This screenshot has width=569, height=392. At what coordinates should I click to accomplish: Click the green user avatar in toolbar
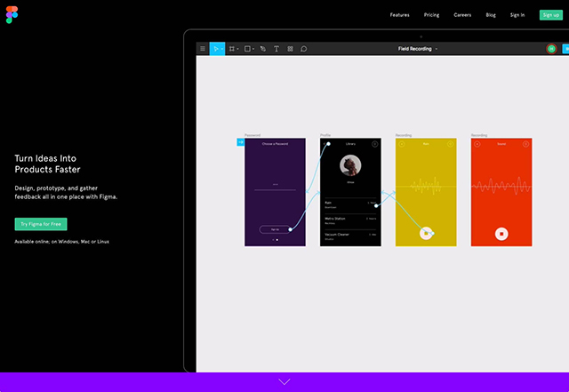pyautogui.click(x=551, y=49)
